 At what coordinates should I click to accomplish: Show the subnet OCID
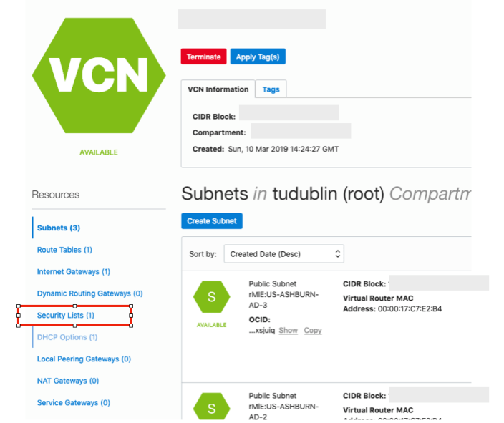[288, 331]
